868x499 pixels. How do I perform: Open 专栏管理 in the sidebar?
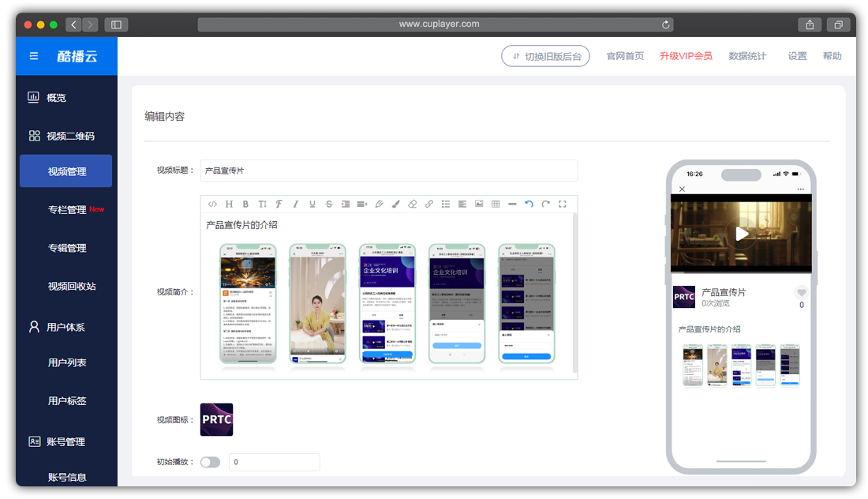pyautogui.click(x=67, y=210)
